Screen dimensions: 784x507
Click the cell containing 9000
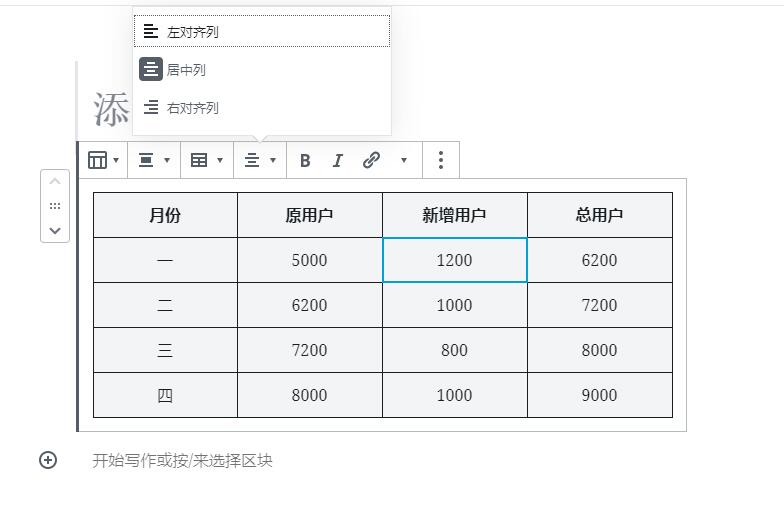(600, 395)
